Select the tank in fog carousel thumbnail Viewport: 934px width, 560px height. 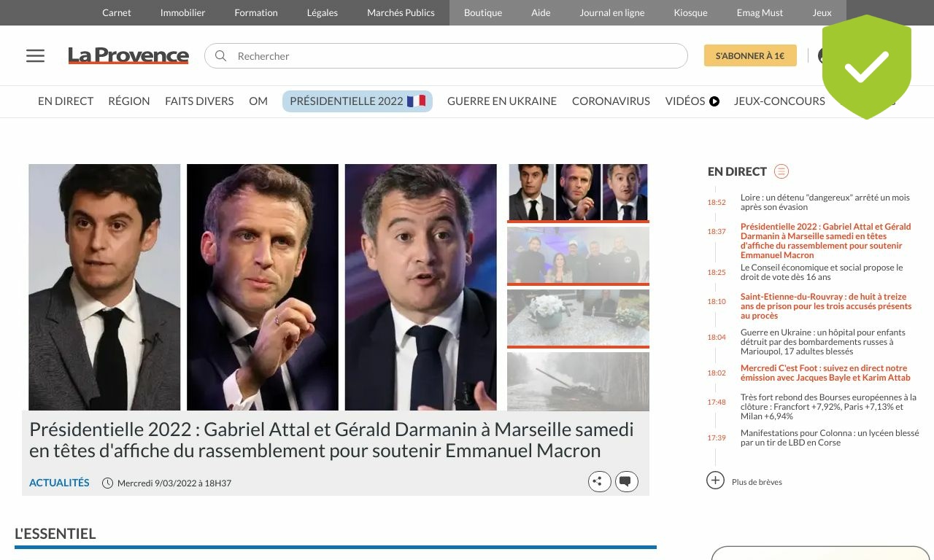click(x=578, y=381)
